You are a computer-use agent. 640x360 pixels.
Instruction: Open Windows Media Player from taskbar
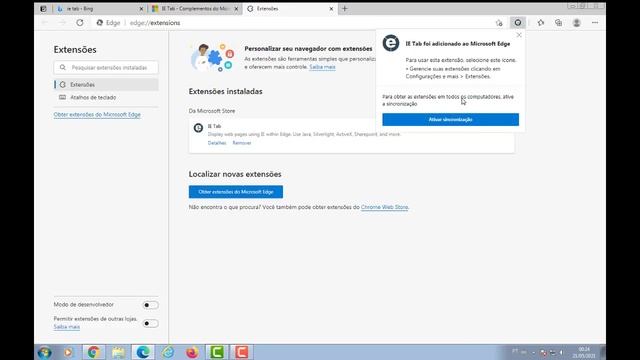68,352
